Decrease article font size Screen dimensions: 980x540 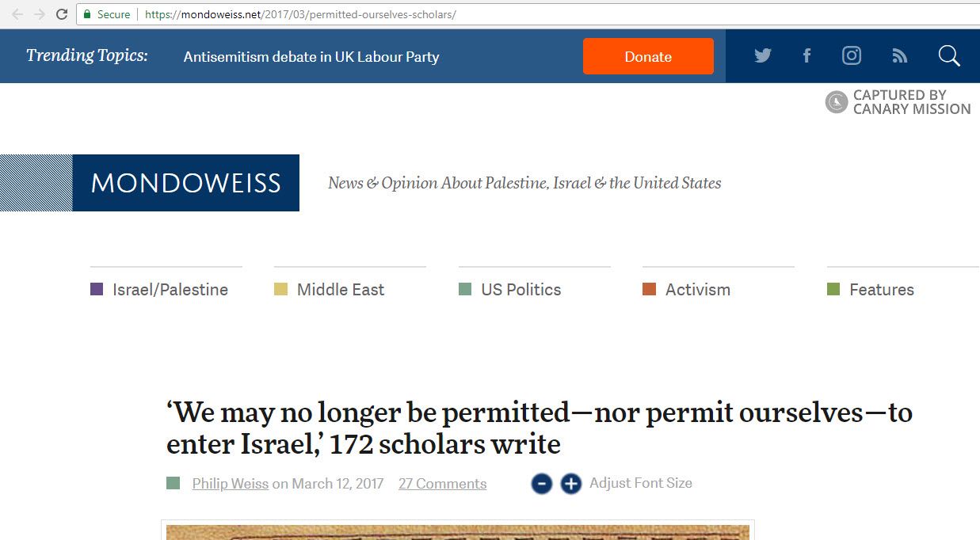pyautogui.click(x=541, y=483)
